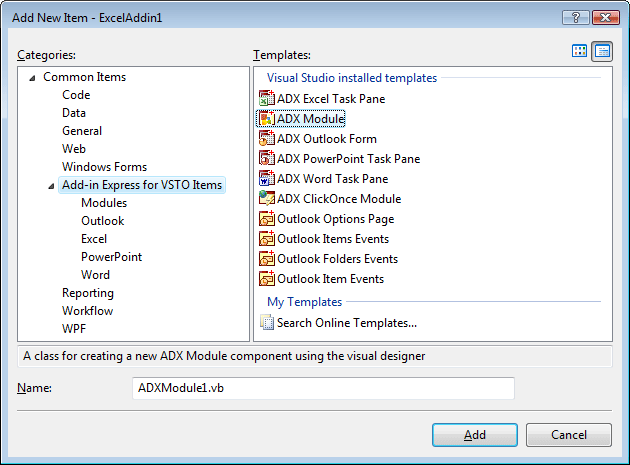
Task: Click the Add button
Action: click(475, 434)
